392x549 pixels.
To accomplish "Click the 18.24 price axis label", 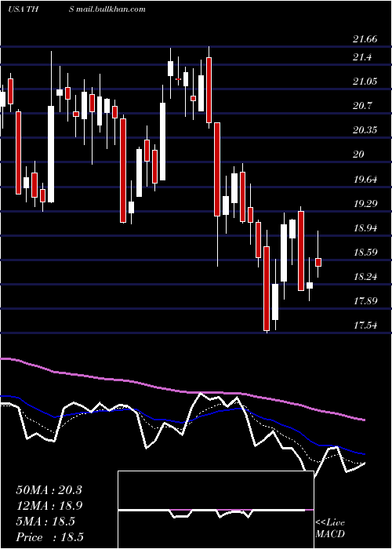I will (x=365, y=277).
